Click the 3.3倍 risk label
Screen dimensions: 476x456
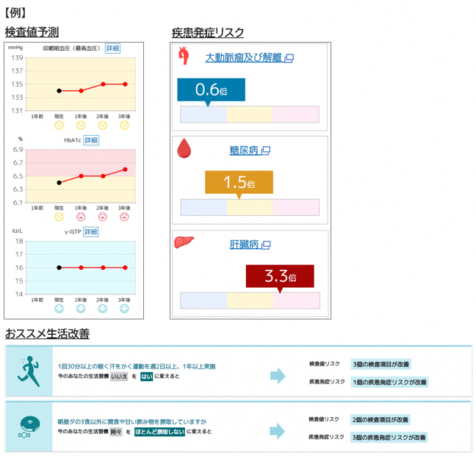click(x=280, y=276)
